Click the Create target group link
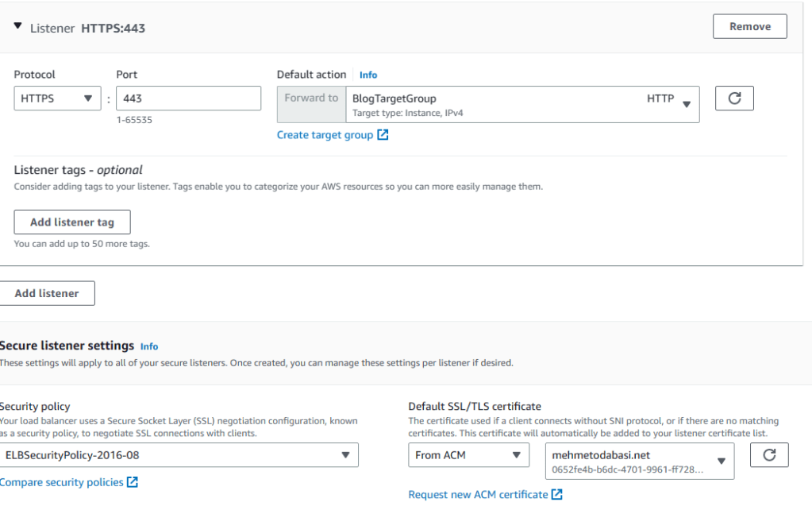The image size is (812, 506). click(x=325, y=135)
